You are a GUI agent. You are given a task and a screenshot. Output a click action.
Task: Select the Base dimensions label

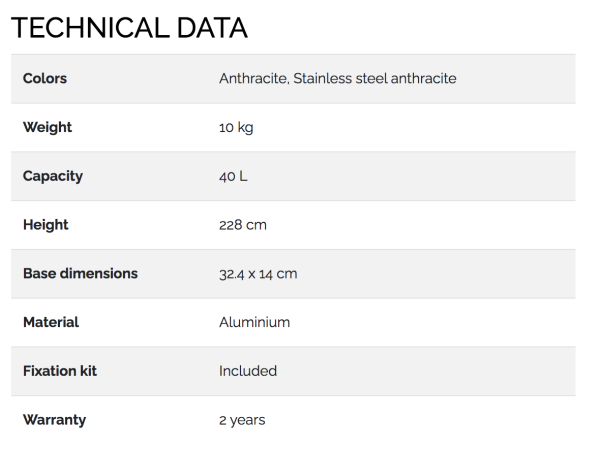[80, 274]
